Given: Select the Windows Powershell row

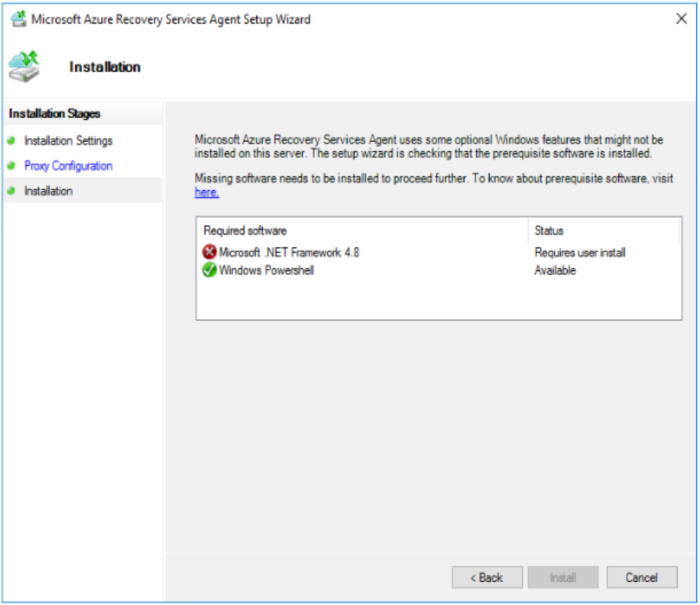Looking at the screenshot, I should tap(267, 270).
